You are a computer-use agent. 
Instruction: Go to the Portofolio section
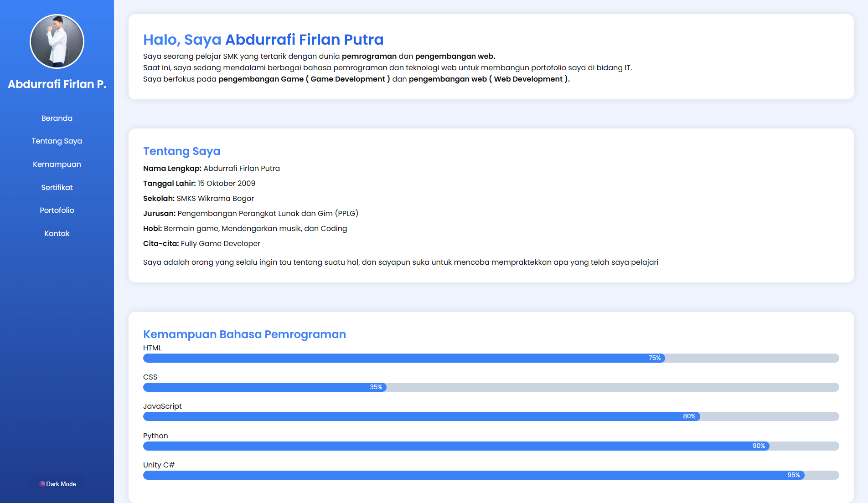pos(57,210)
